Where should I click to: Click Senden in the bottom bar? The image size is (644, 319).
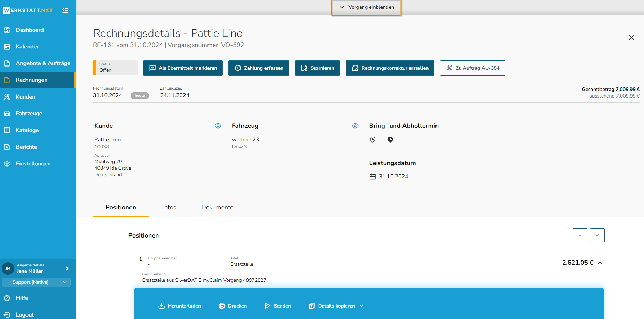277,306
